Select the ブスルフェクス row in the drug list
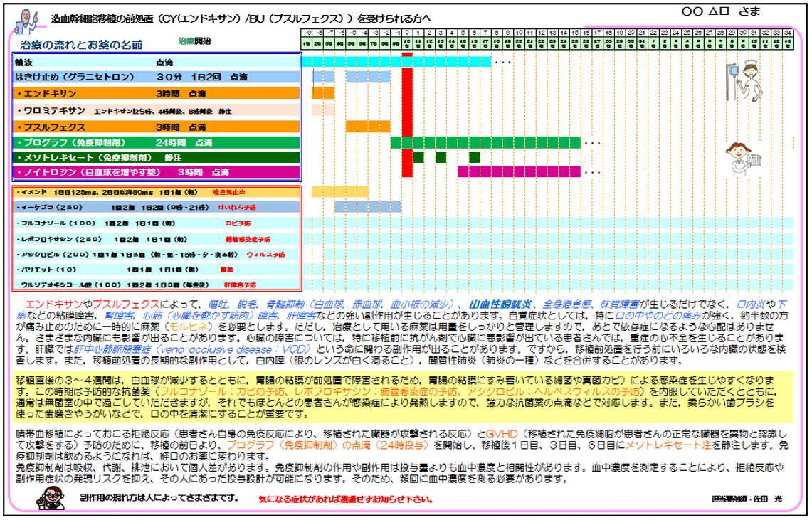Screen dimensions: 812x520 point(157,127)
